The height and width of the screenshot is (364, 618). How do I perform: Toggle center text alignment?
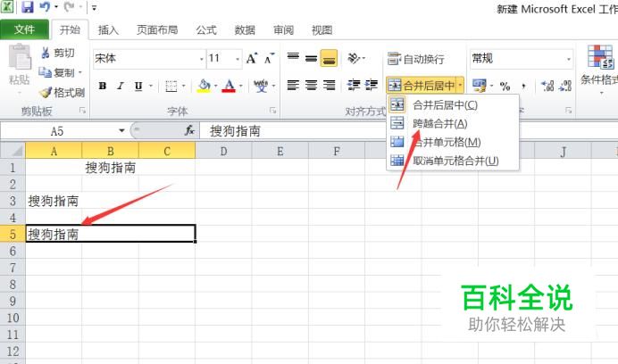(x=311, y=85)
